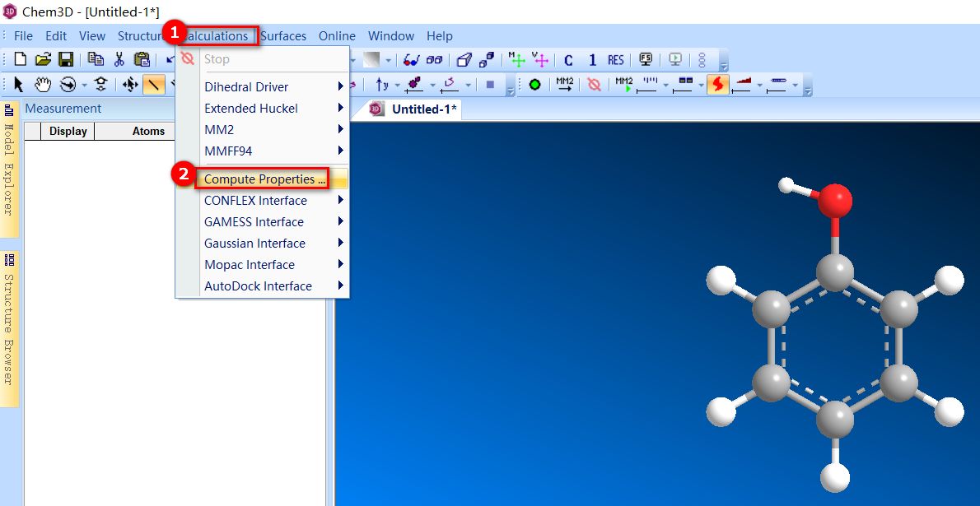Image resolution: width=980 pixels, height=506 pixels.
Task: Toggle serial numbers with 1 button
Action: (x=592, y=60)
